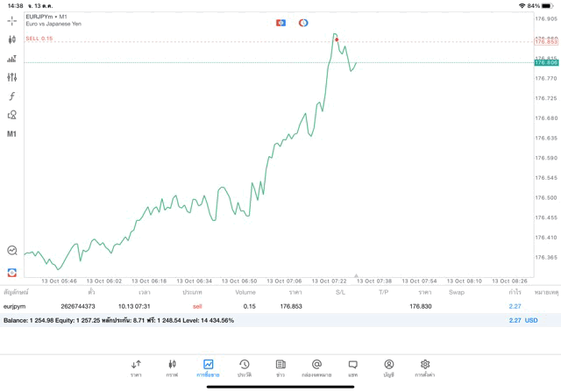The height and width of the screenshot is (392, 561).
Task: Switch to the Chart tab (กราฟ)
Action: [172, 368]
